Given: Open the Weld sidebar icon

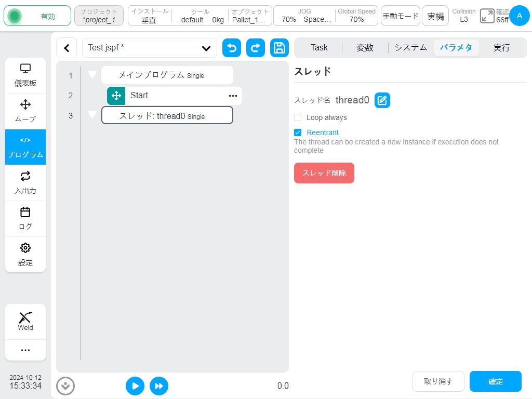Looking at the screenshot, I should tap(25, 321).
